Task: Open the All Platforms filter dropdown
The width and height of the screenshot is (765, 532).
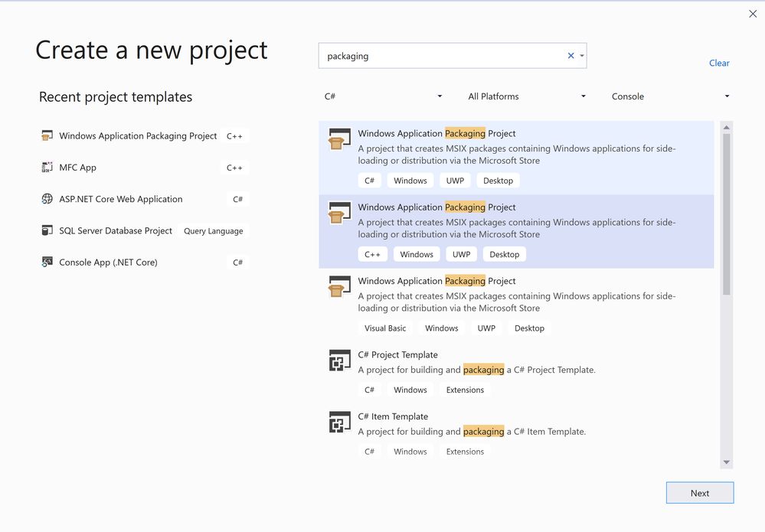Action: 527,96
